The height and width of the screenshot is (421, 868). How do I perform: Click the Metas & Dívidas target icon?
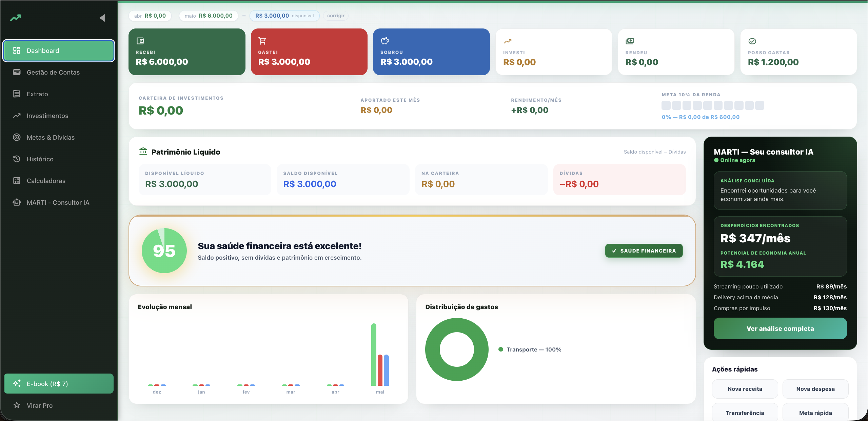pos(17,137)
